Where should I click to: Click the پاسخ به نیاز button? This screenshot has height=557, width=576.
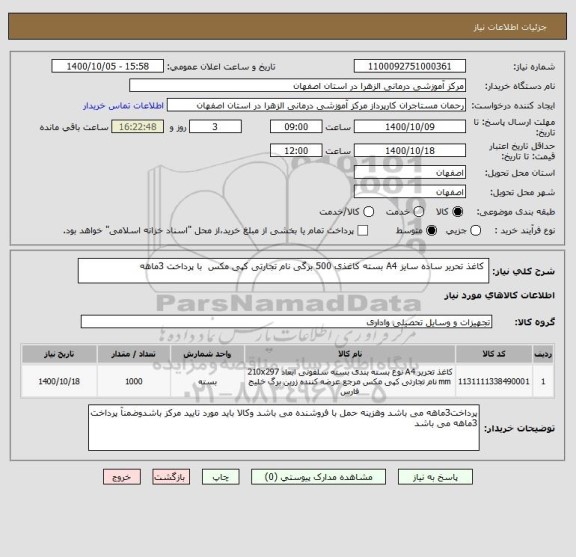[x=435, y=477]
